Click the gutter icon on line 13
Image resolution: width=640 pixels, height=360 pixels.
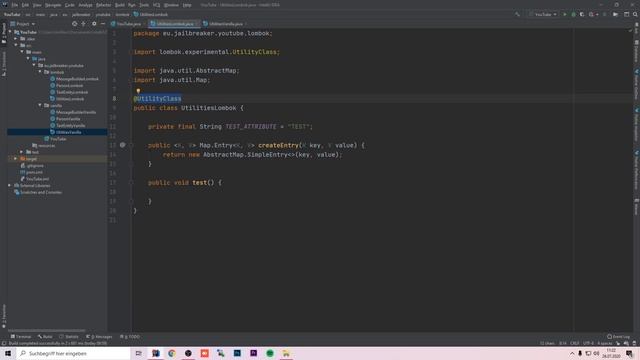click(x=122, y=145)
